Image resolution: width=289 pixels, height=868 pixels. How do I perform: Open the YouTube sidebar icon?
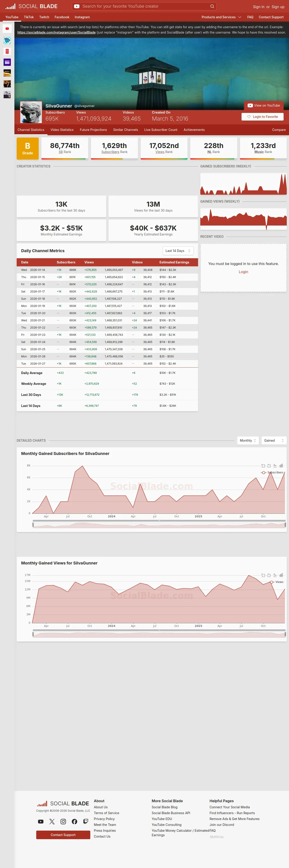pos(7,29)
